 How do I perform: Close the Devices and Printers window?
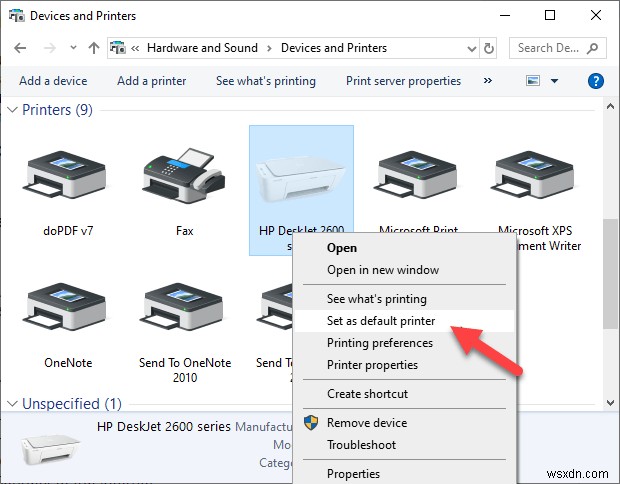(x=596, y=15)
